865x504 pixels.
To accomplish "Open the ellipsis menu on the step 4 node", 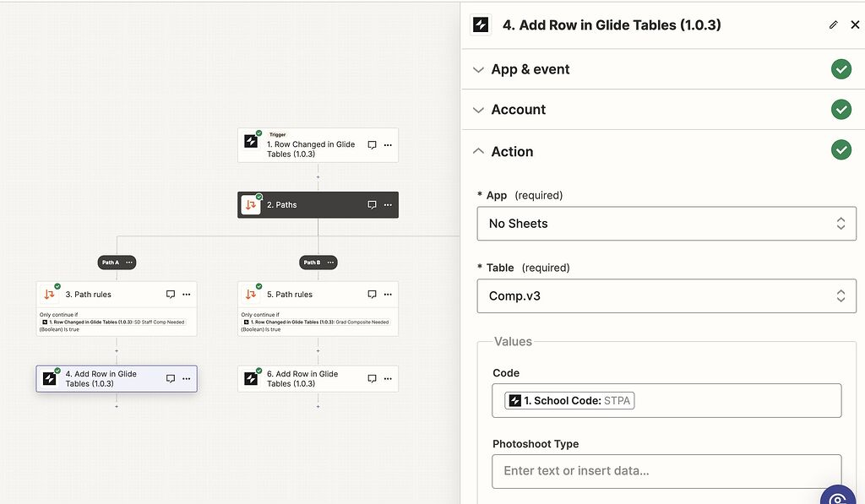I will tap(186, 378).
